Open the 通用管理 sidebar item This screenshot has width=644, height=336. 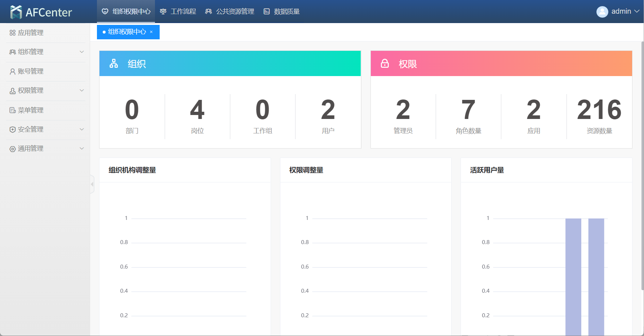click(x=31, y=149)
